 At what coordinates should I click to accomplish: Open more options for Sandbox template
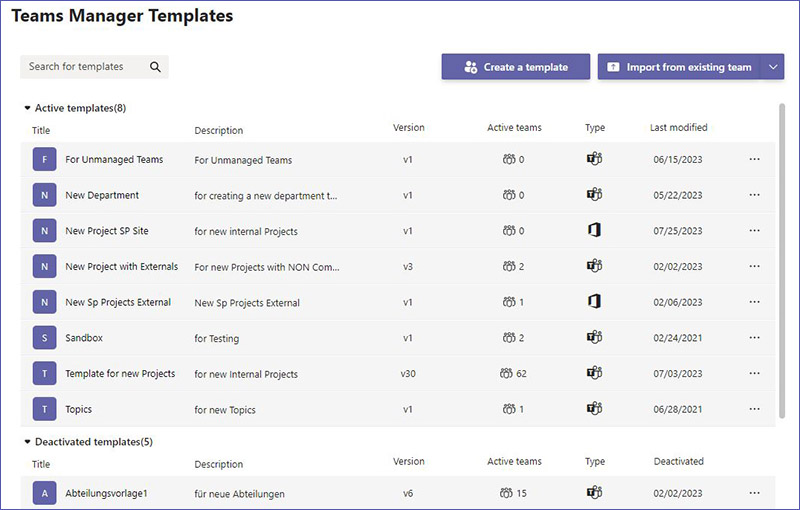(x=755, y=338)
